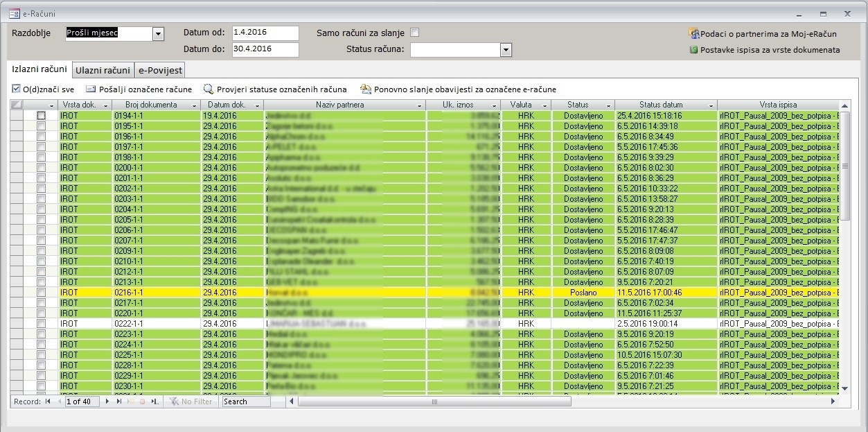Switch to the Ulazni računi tab

[103, 70]
